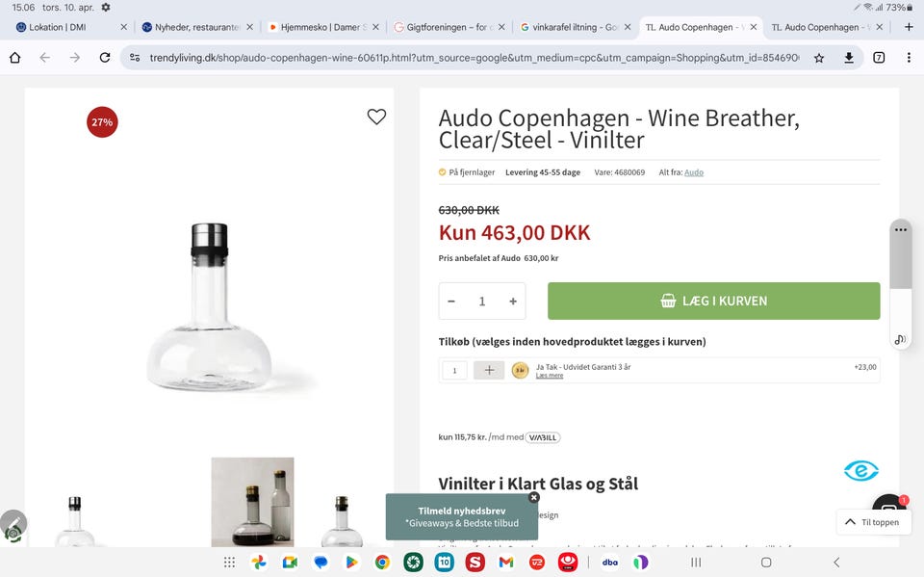Increase quantity with the plus stepper

pos(512,301)
